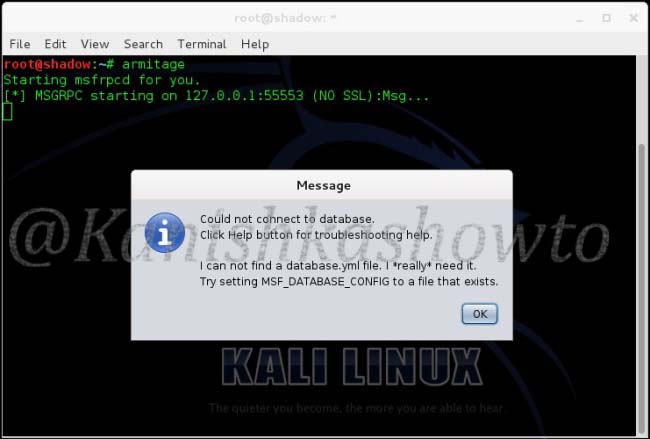
Task: Click the MSF_DATABASE_CONFIG message line
Action: point(349,281)
